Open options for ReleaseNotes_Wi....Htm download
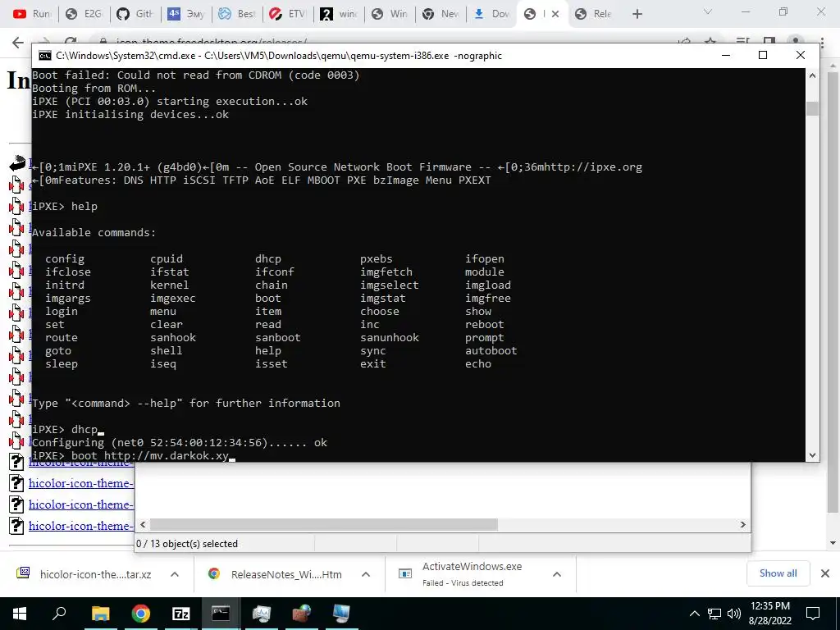Screen dimensions: 840x630 (x=365, y=574)
